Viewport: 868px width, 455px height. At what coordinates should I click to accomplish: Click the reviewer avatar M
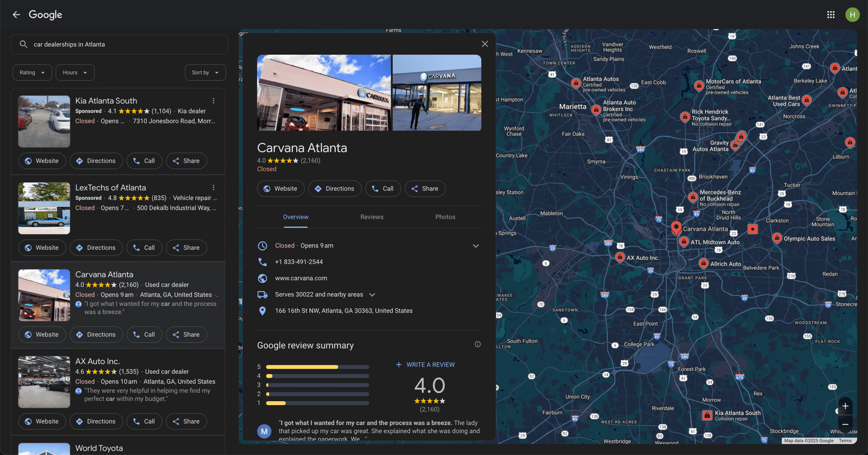(x=264, y=432)
